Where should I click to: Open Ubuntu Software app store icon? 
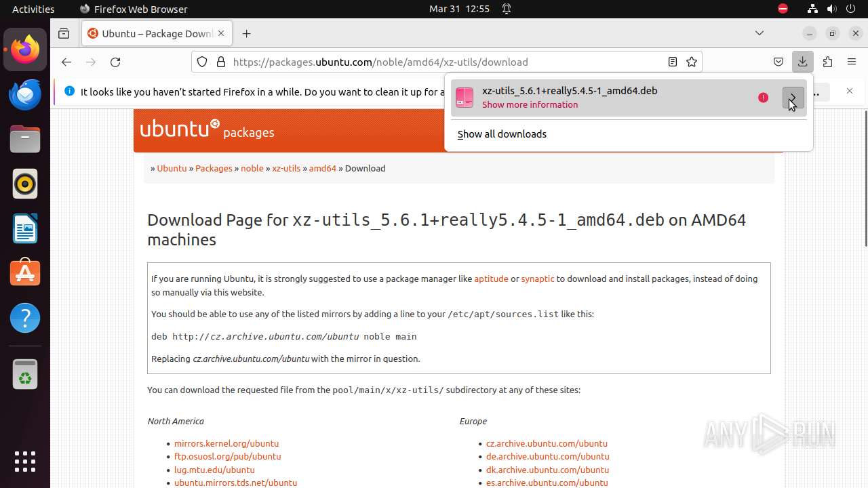[25, 273]
